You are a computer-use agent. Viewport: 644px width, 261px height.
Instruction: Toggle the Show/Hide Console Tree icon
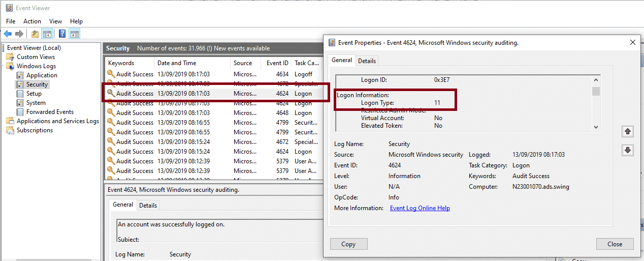[x=47, y=34]
